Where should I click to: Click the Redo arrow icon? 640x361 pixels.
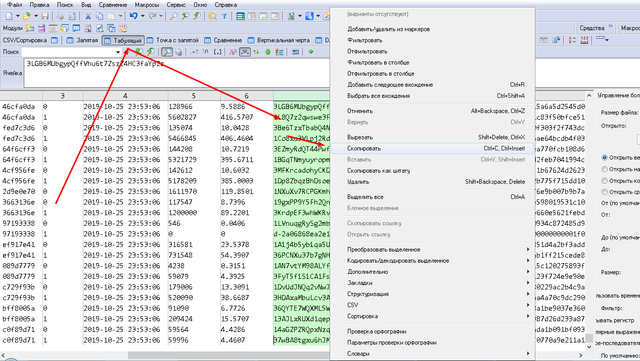[152, 16]
